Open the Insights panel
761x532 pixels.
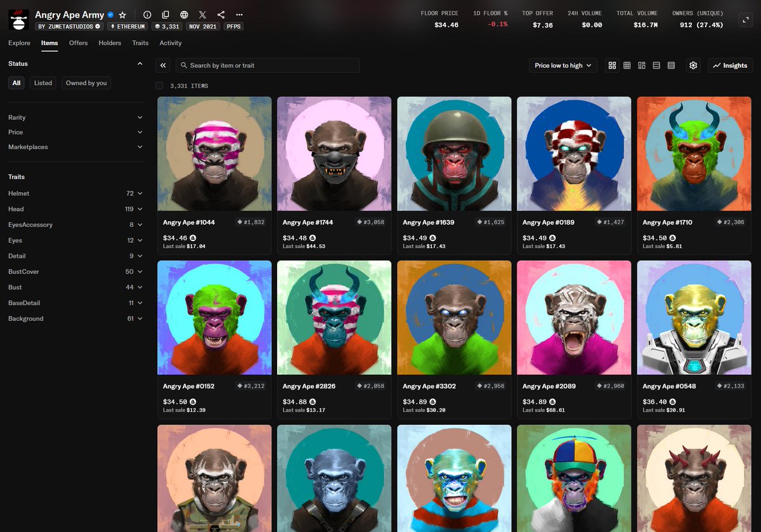pyautogui.click(x=731, y=65)
